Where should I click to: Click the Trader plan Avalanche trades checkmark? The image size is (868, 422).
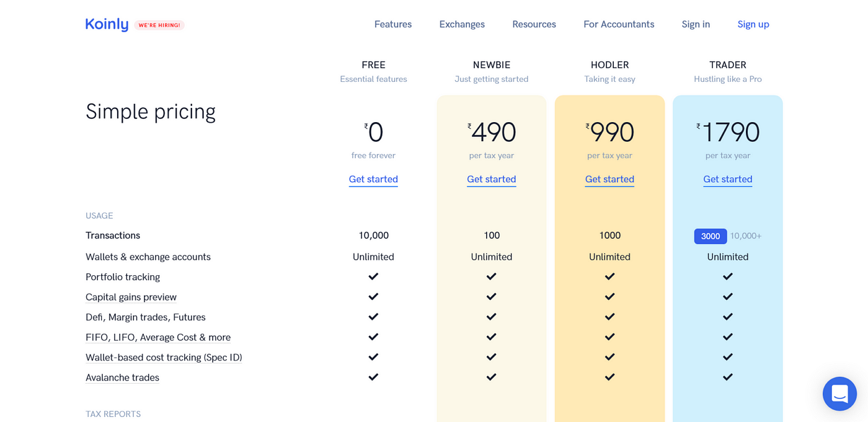pyautogui.click(x=727, y=377)
